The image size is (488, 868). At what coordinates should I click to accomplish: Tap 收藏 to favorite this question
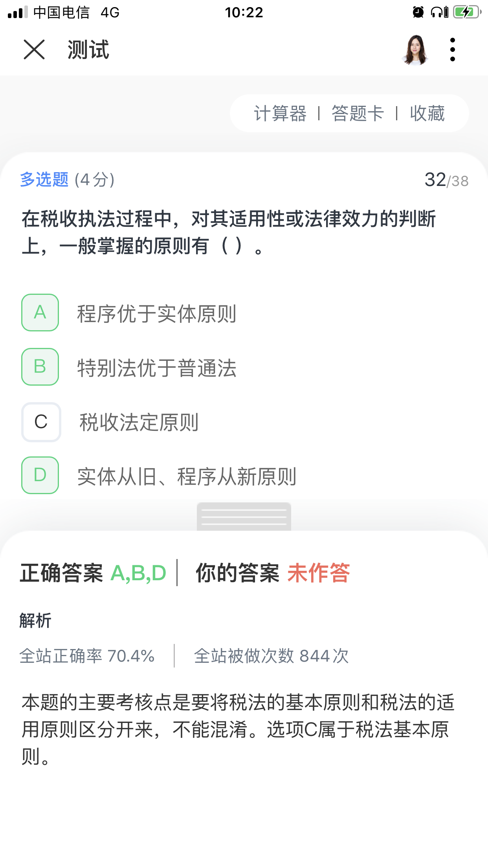pos(427,114)
